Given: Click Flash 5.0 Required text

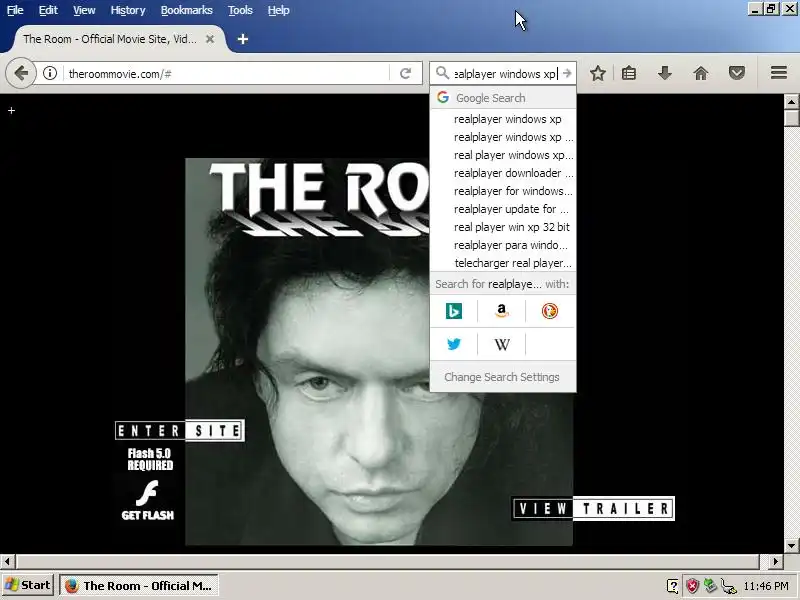Looking at the screenshot, I should tap(149, 459).
